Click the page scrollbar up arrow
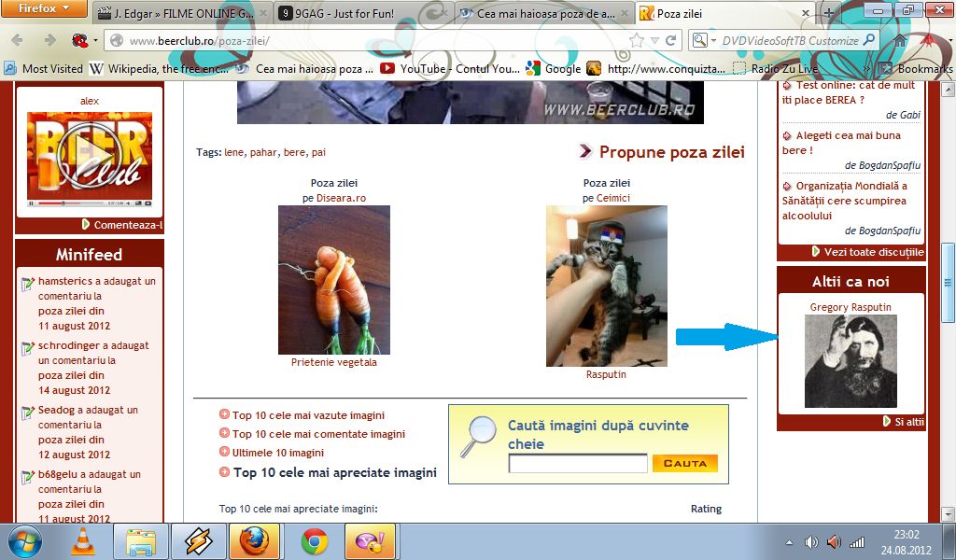Image resolution: width=956 pixels, height=560 pixels. 949,90
